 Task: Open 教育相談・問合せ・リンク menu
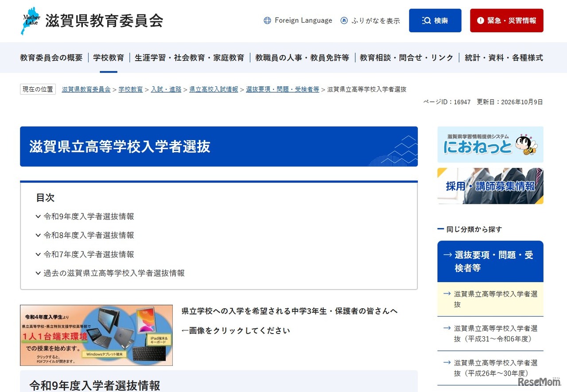coord(407,58)
